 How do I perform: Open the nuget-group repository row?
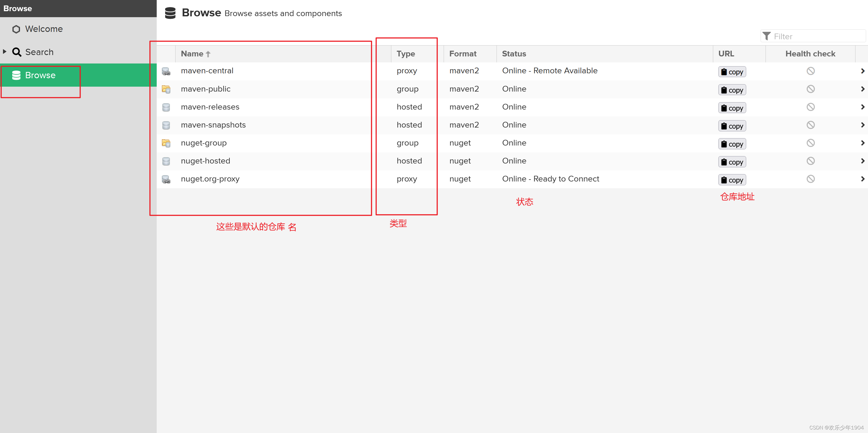204,143
